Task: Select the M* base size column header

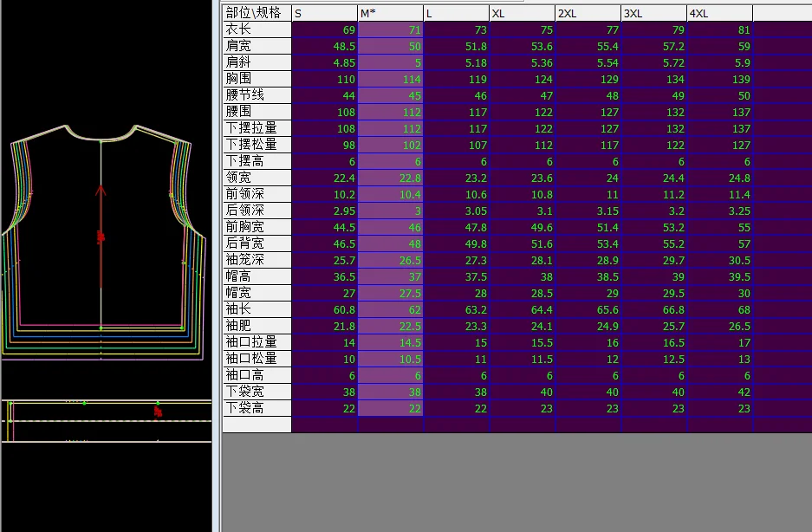Action: 390,13
